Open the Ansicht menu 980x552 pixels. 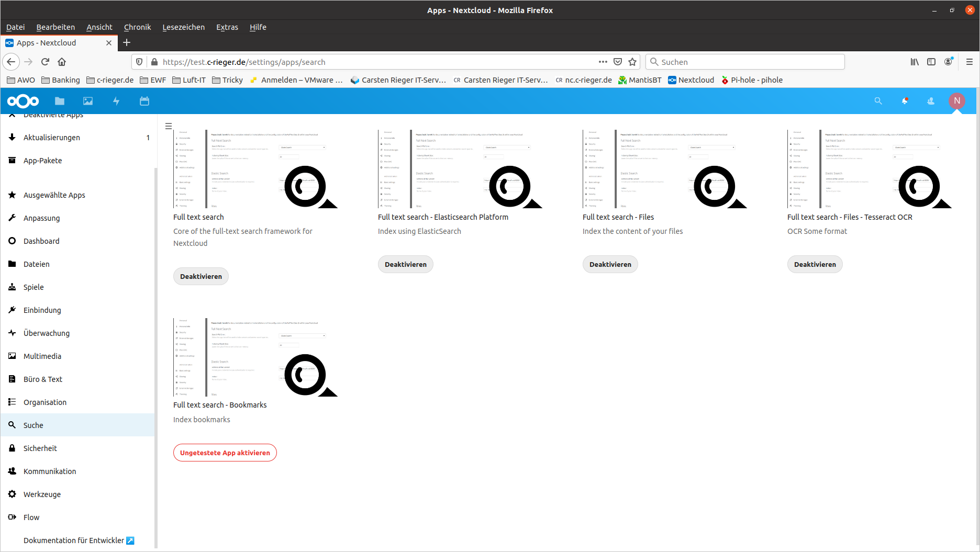(99, 27)
